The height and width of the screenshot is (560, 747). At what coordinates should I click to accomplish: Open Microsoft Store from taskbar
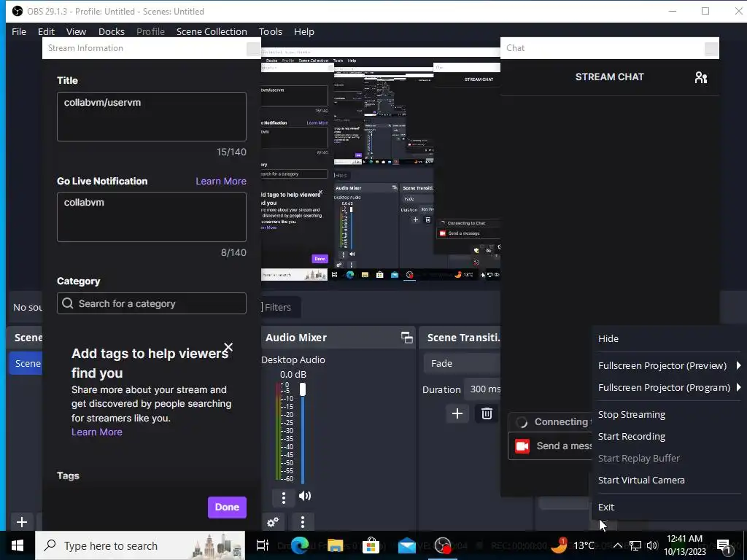click(x=371, y=545)
